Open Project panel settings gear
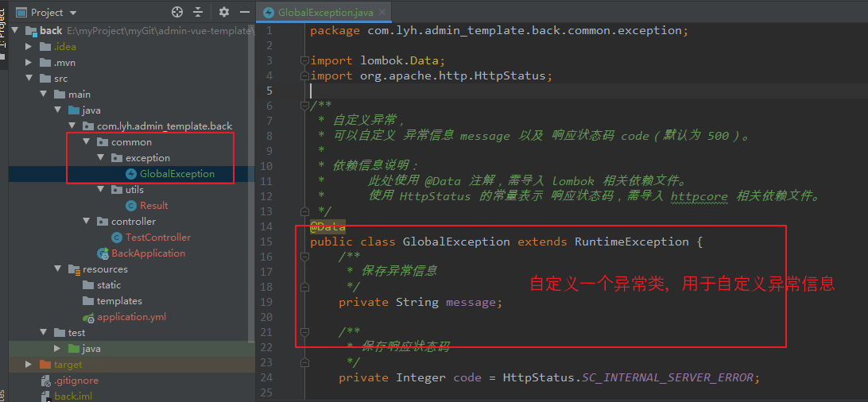The height and width of the screenshot is (402, 868). [223, 12]
